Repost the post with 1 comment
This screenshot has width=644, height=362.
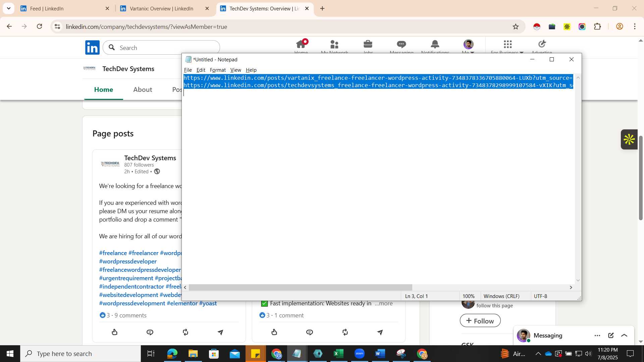tap(345, 332)
